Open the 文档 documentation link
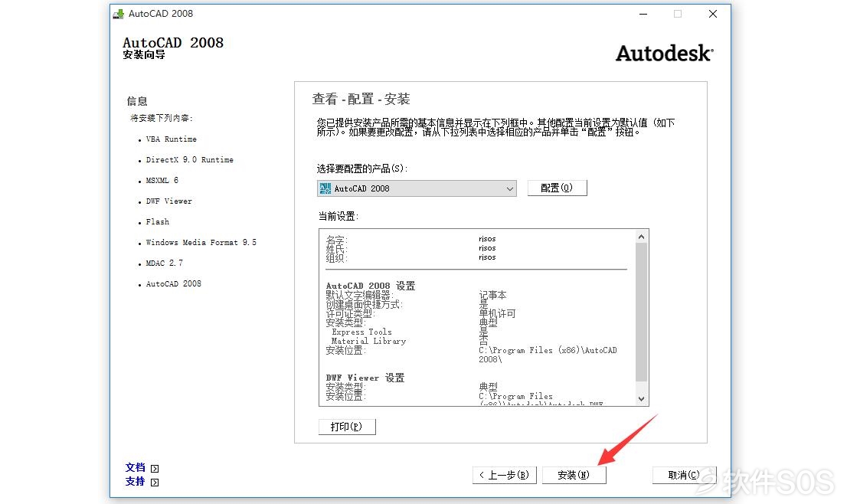847x504 pixels. [135, 468]
